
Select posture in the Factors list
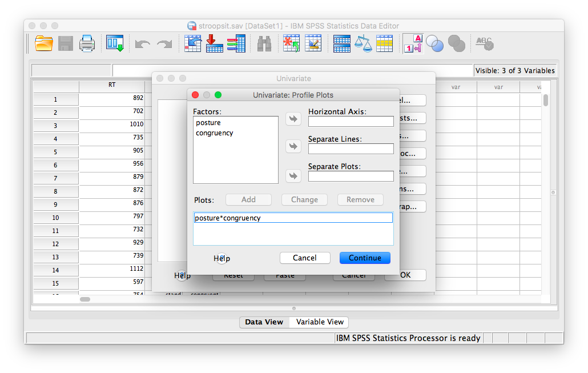click(208, 123)
